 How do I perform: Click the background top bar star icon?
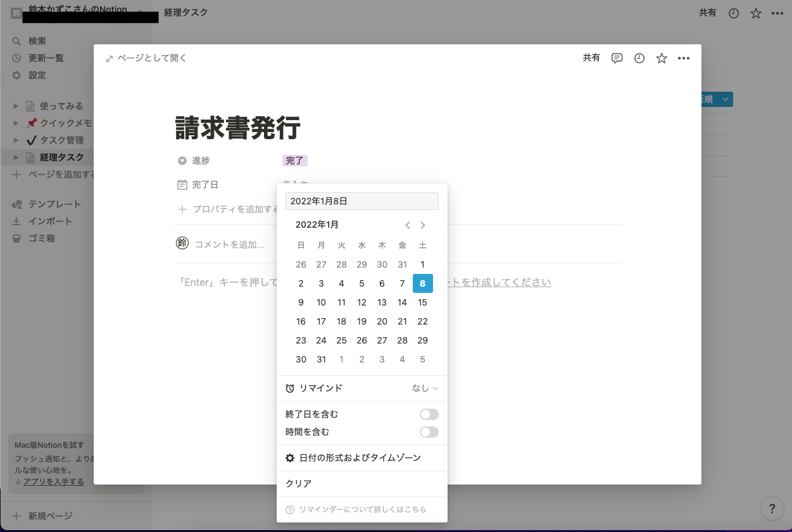(756, 13)
